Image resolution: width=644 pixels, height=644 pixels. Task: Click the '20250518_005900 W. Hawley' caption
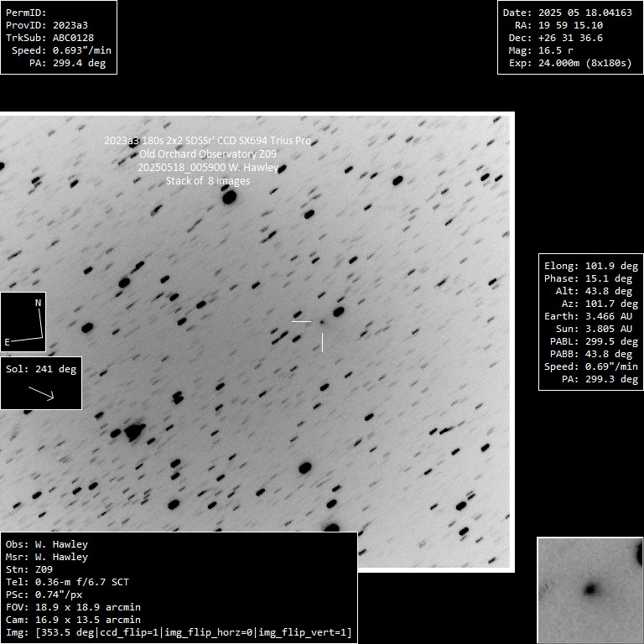pos(208,168)
